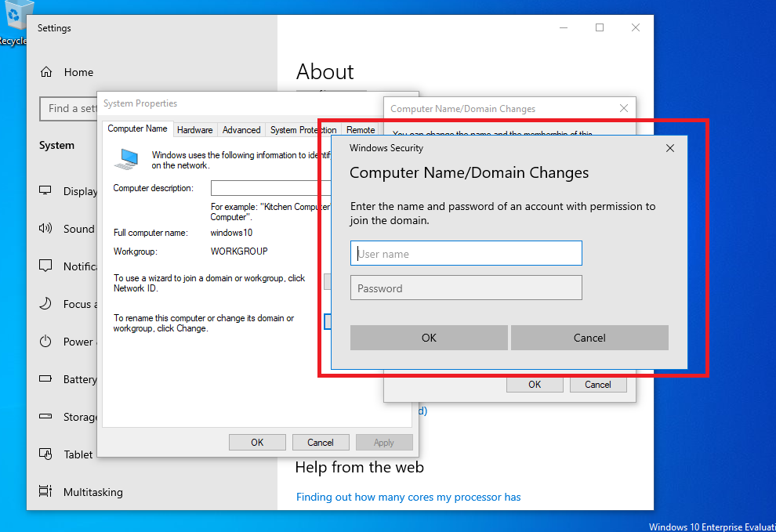The width and height of the screenshot is (776, 532).
Task: Click the Tablet icon in sidebar
Action: pyautogui.click(x=45, y=454)
